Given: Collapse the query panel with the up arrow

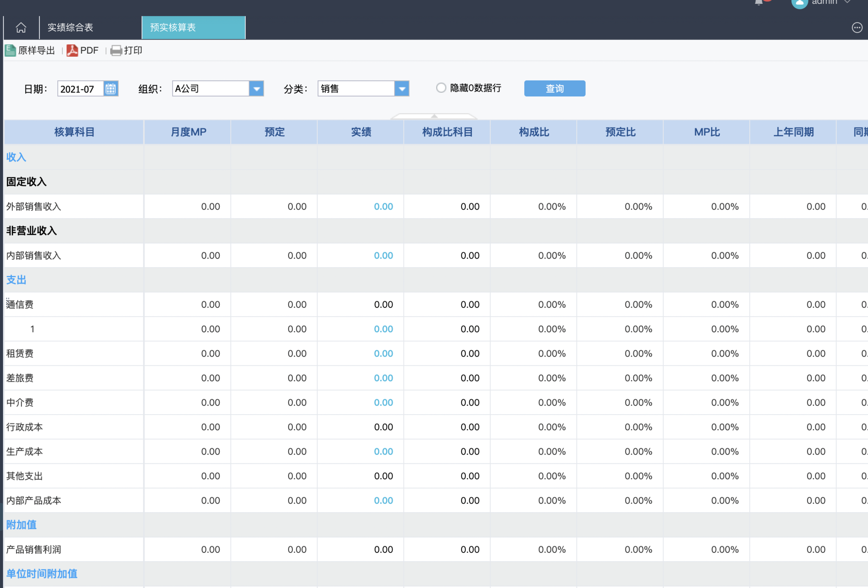Looking at the screenshot, I should [434, 116].
